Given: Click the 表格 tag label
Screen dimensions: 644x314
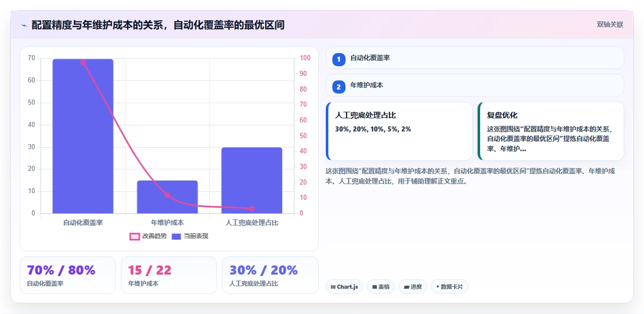Looking at the screenshot, I should (384, 287).
